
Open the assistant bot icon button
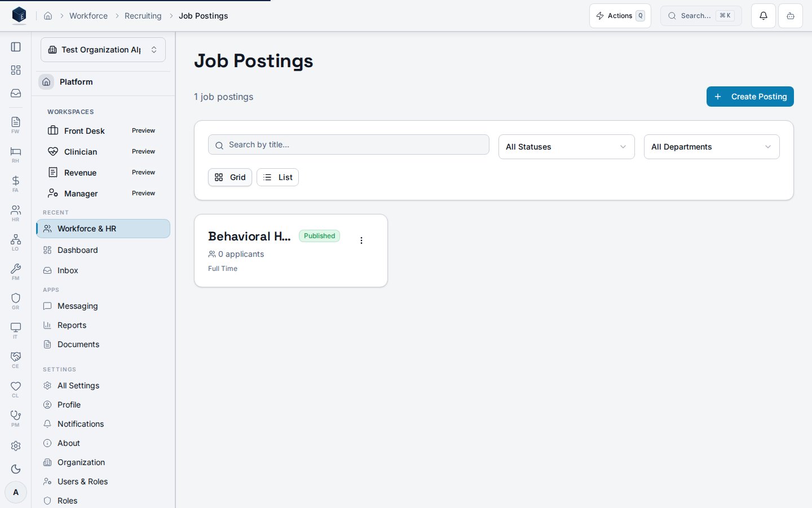click(x=791, y=16)
